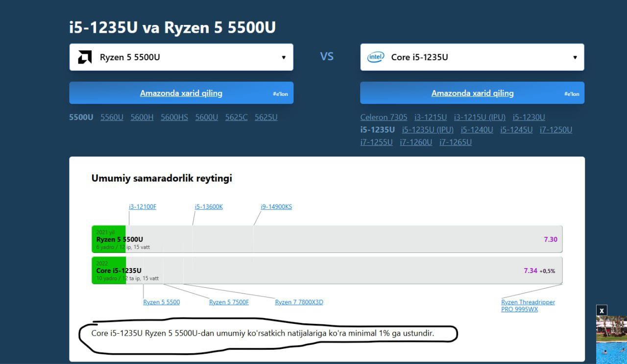Open the Ryzen 7 7800X3D chart link

pyautogui.click(x=299, y=302)
